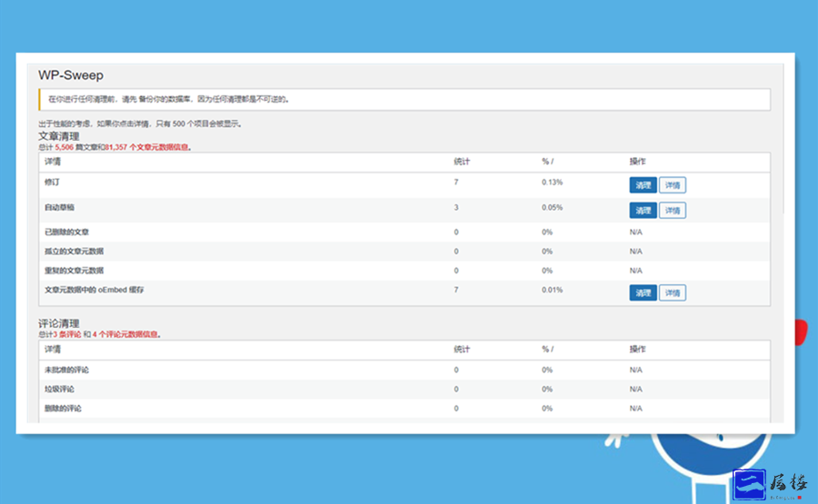
Task: Click 详情 button in 修订 row
Action: (673, 185)
